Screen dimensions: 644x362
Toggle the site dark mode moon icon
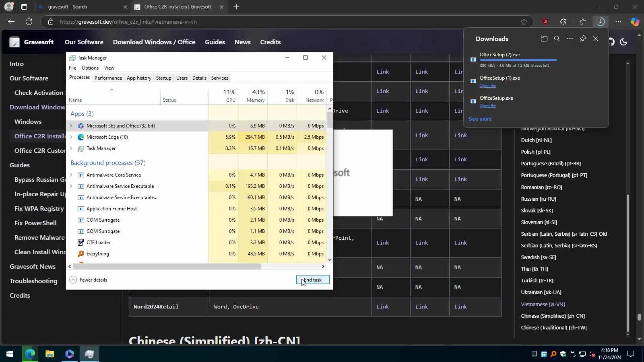[623, 42]
